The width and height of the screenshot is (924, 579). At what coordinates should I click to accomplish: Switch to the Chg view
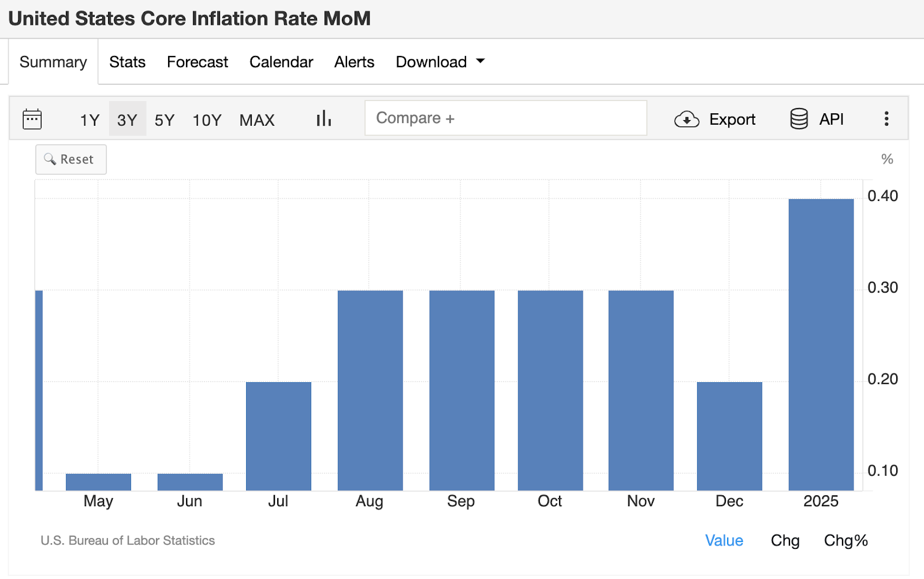(x=785, y=540)
